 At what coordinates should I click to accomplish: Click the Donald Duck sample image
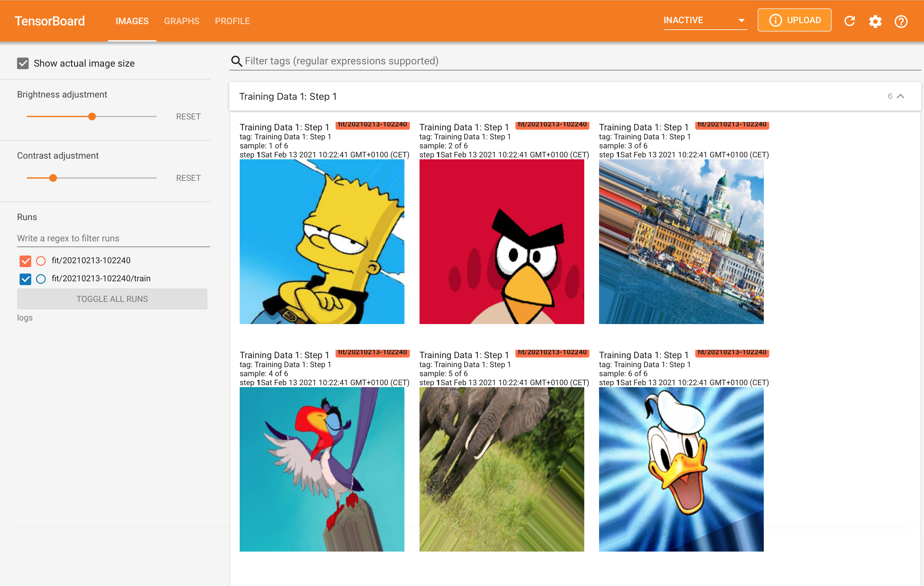click(681, 469)
